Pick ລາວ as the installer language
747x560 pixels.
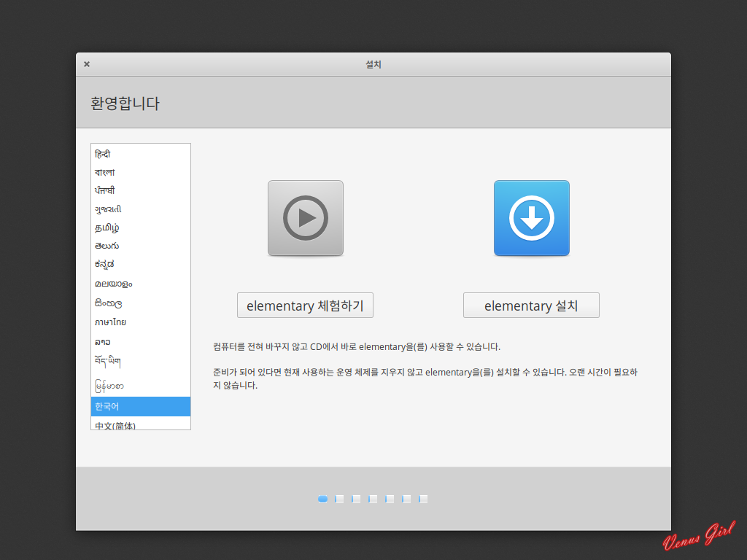coord(141,341)
